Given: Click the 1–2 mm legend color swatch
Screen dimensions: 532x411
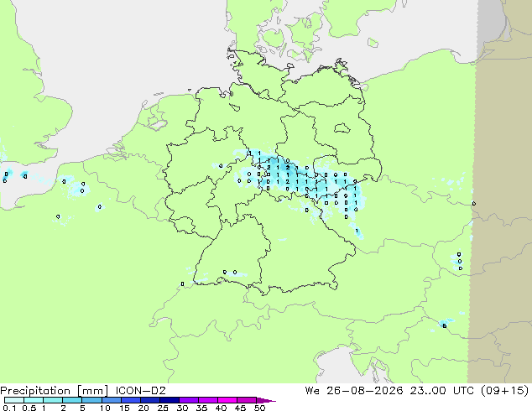Looking at the screenshot, I should click(x=53, y=400).
